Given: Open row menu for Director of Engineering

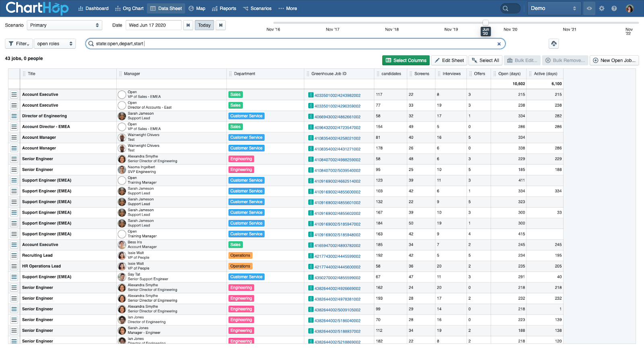Looking at the screenshot, I should point(14,116).
